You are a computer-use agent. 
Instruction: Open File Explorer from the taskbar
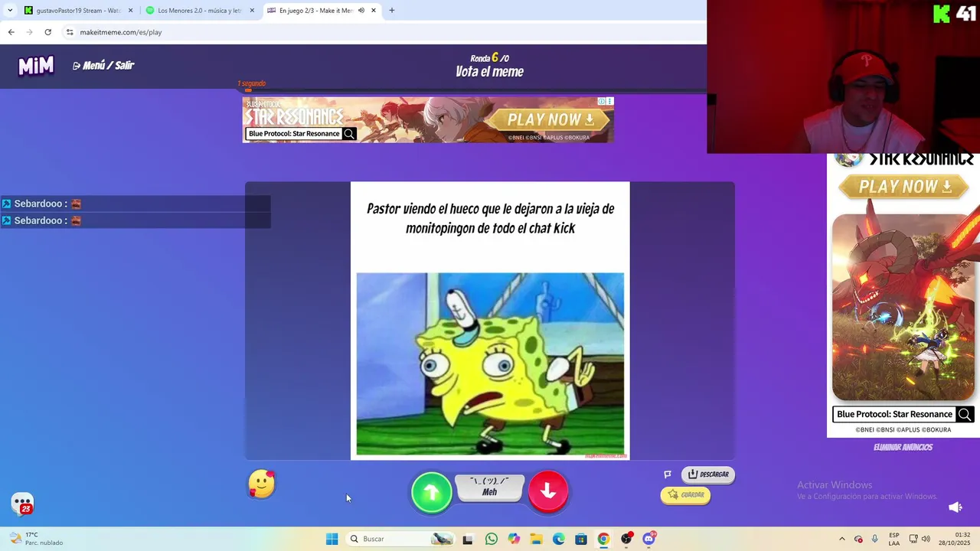click(x=536, y=539)
